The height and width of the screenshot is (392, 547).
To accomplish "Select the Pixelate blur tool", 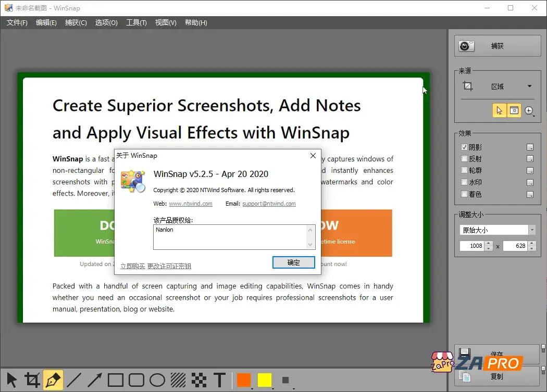I will pyautogui.click(x=199, y=380).
